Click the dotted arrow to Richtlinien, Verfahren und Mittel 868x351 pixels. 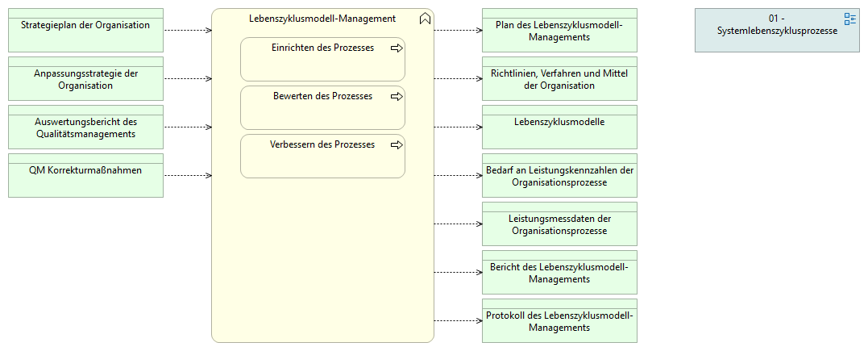[x=458, y=79]
